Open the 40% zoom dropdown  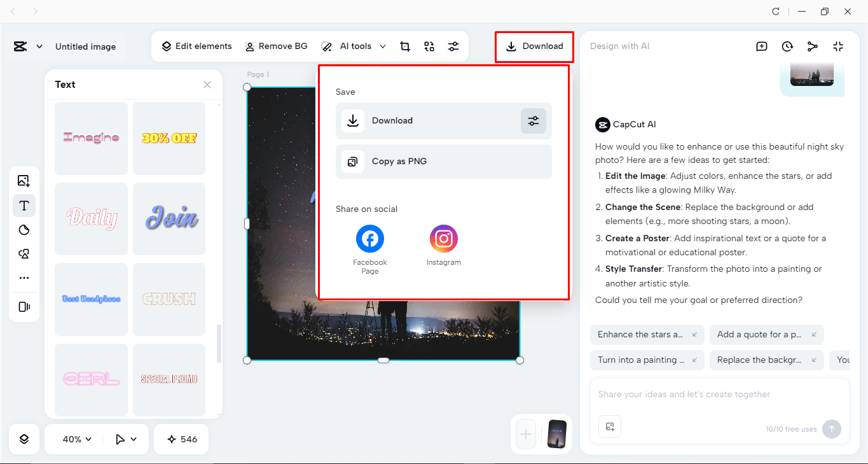(76, 439)
